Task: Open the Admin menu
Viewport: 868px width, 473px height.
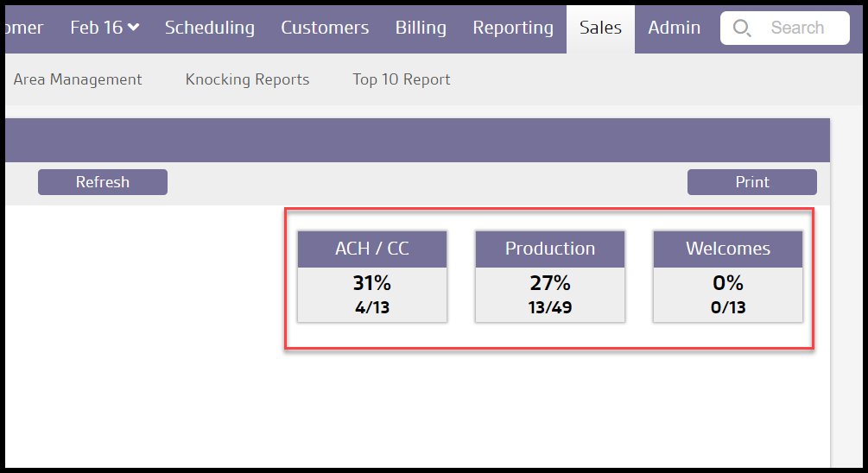Action: click(675, 28)
